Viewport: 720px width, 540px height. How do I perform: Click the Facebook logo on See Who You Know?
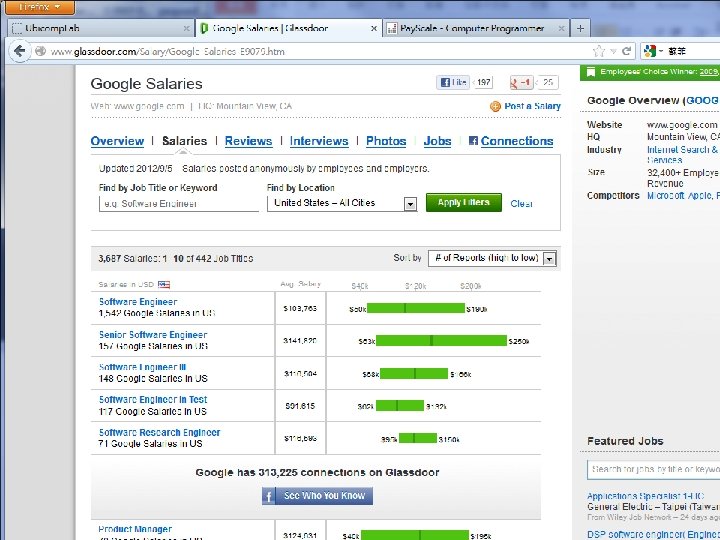[x=269, y=496]
